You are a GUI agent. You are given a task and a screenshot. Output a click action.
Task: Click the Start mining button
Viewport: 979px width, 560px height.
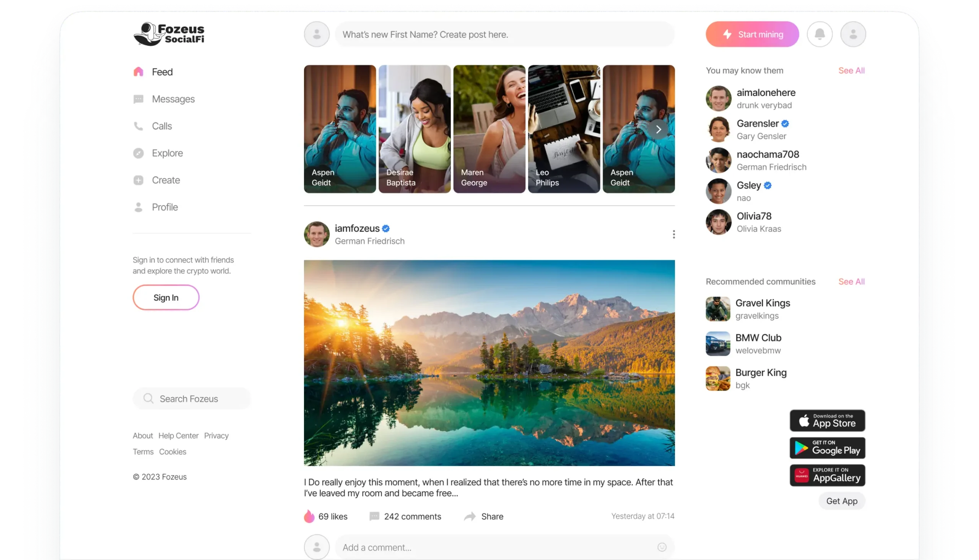752,34
